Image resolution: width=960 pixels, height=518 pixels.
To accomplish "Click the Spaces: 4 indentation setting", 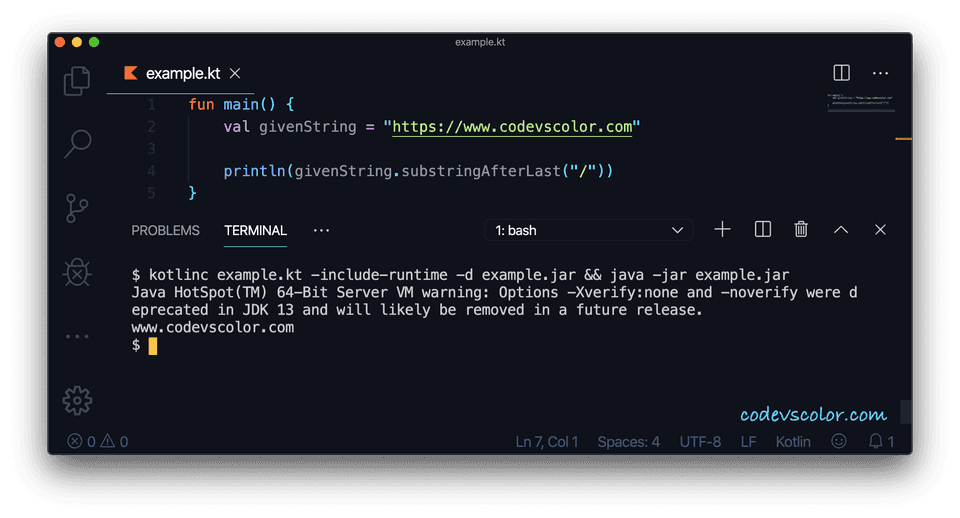I will click(628, 441).
